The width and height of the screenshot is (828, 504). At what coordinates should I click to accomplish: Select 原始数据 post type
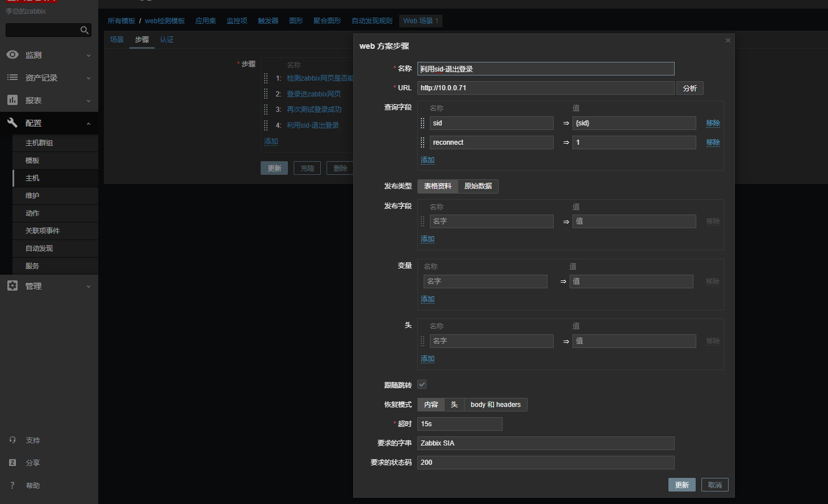(478, 186)
